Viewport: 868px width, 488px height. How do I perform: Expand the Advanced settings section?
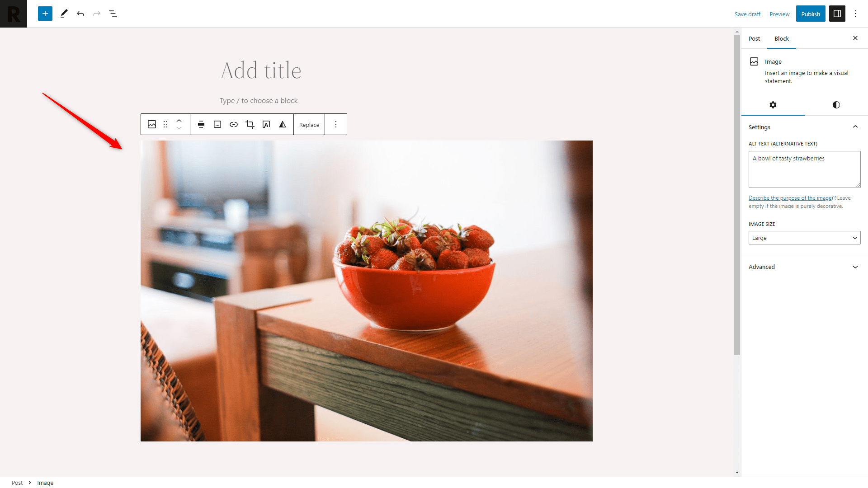pos(804,266)
